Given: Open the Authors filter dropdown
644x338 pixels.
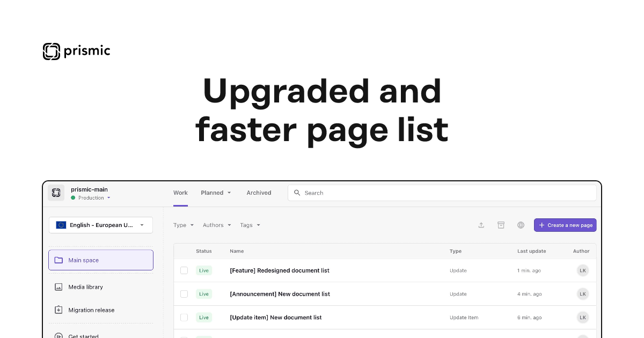Looking at the screenshot, I should tap(217, 225).
